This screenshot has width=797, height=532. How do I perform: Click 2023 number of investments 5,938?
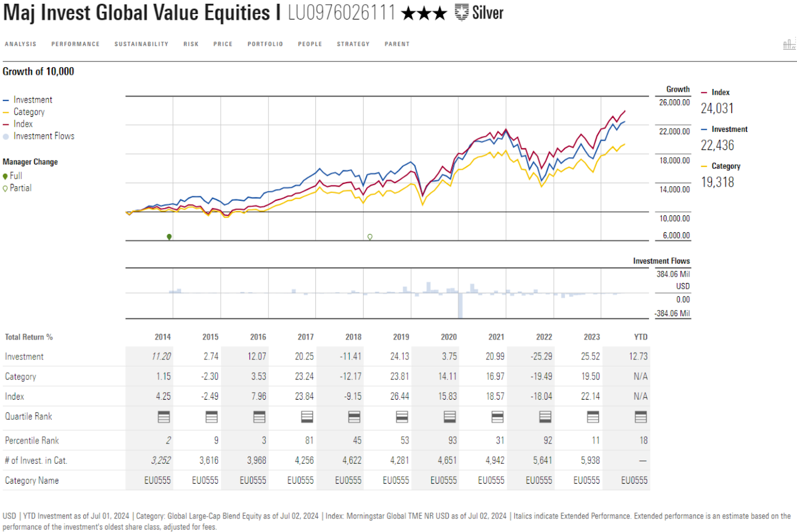[590, 461]
